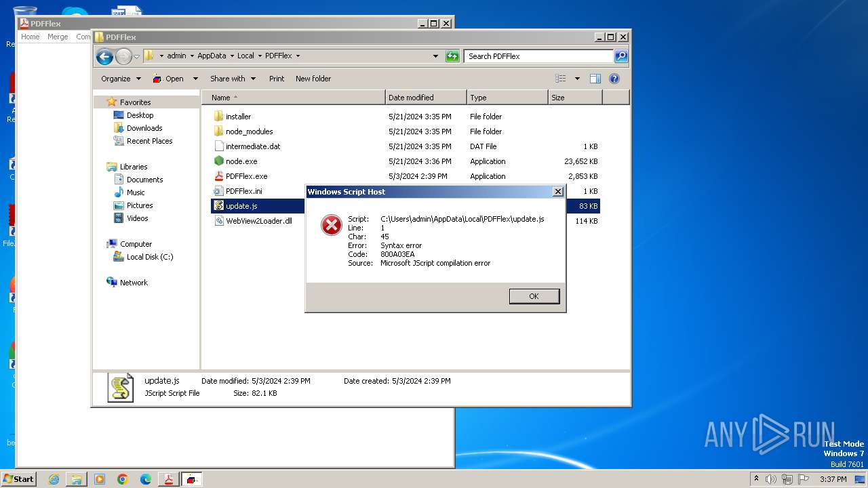Open recent locations dropdown beside nav arrows
This screenshot has width=868, height=488.
click(x=136, y=56)
